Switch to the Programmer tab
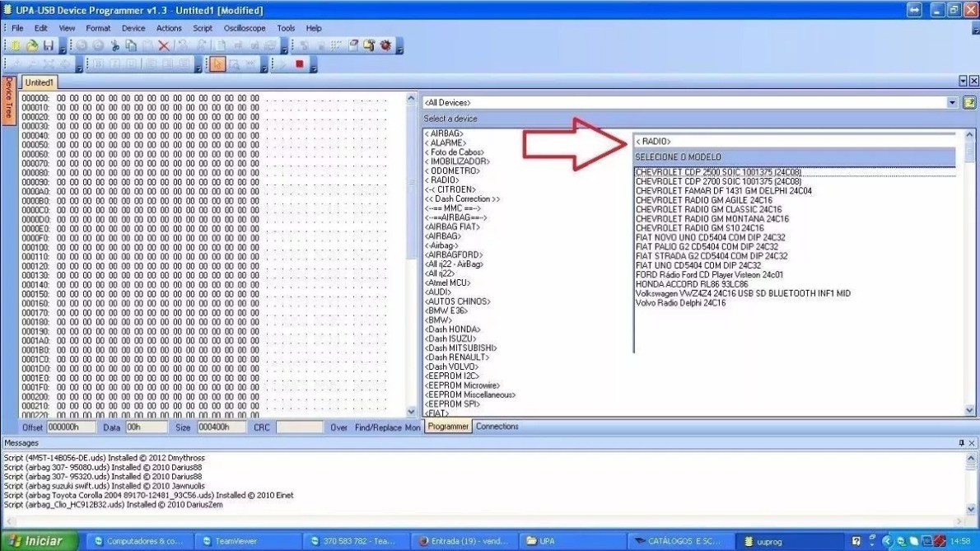This screenshot has height=551, width=980. pos(448,427)
